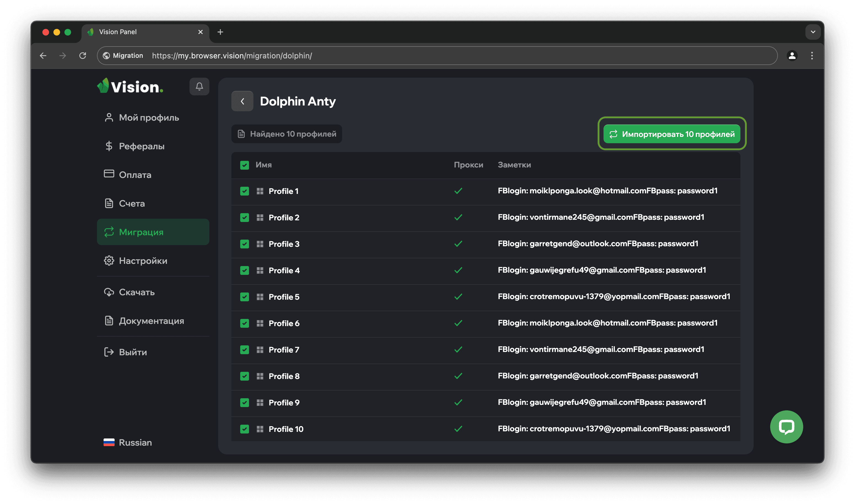Click the Windows OS icon for Profile 3
The width and height of the screenshot is (855, 504).
[x=260, y=244]
